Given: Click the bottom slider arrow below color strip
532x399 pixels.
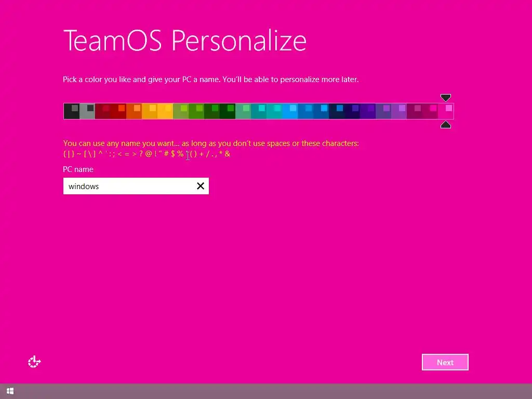Looking at the screenshot, I should tap(445, 125).
